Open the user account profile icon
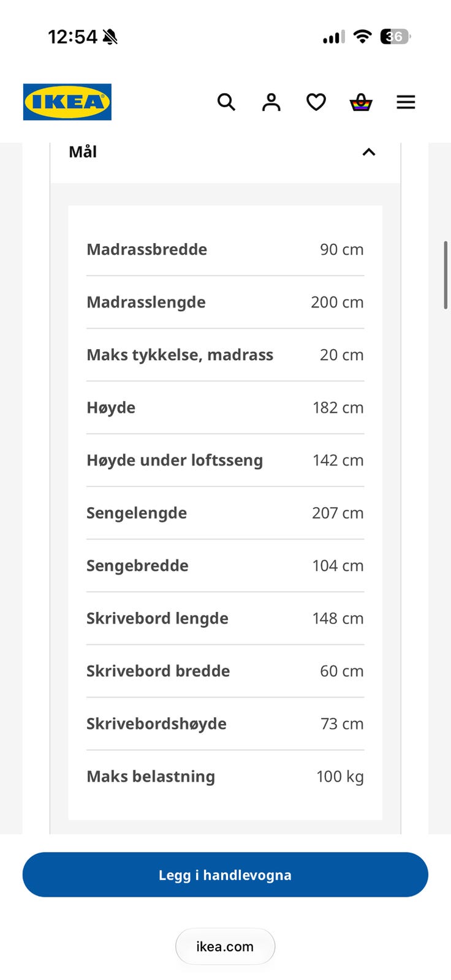The width and height of the screenshot is (451, 980). tap(271, 102)
